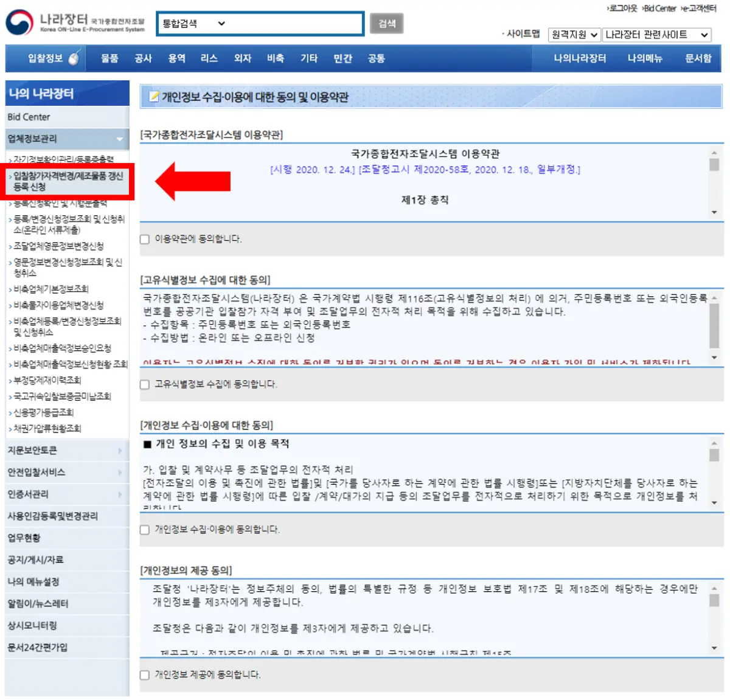Open 사용인감등록및변경관리
The height and width of the screenshot is (700, 730).
[x=67, y=516]
